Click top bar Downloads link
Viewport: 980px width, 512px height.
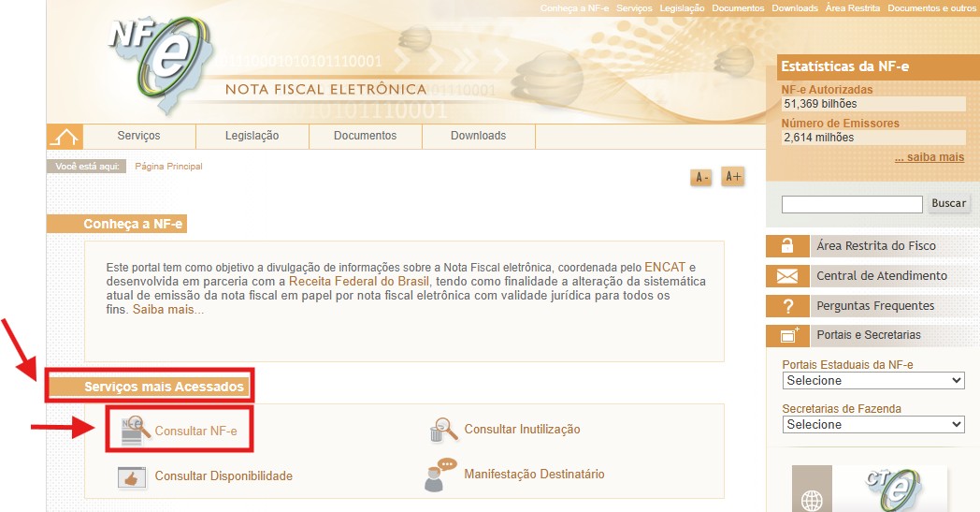point(794,8)
